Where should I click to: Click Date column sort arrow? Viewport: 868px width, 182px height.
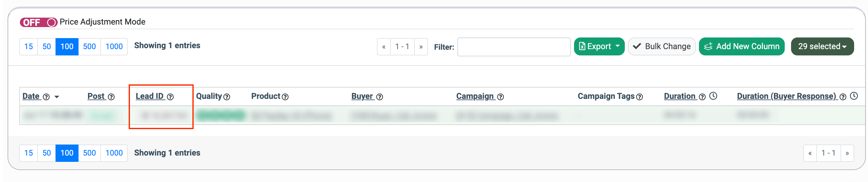point(56,97)
